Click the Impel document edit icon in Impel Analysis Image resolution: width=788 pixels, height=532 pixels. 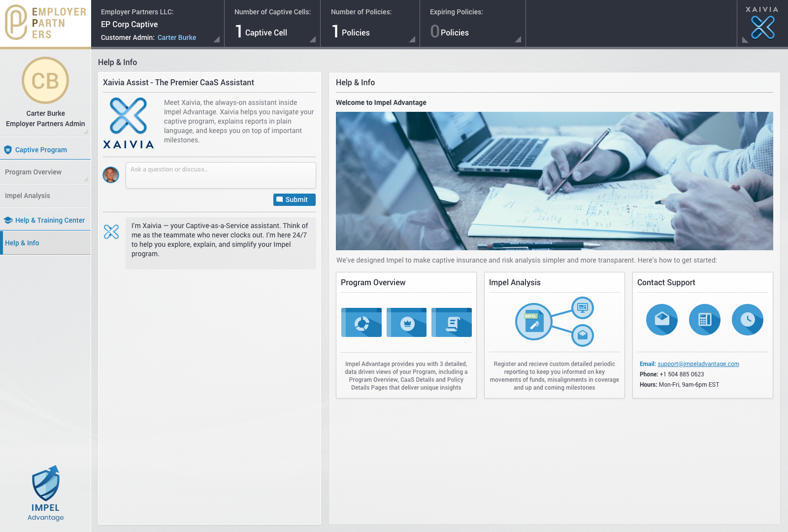533,322
